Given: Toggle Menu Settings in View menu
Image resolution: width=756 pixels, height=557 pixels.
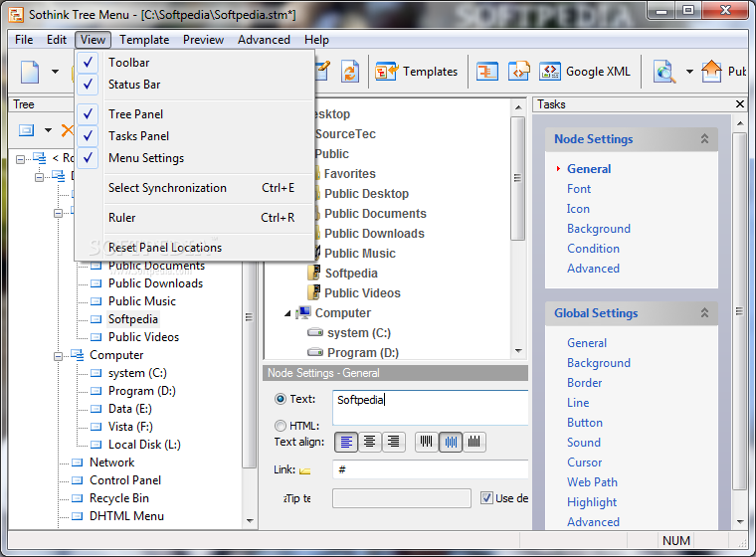Looking at the screenshot, I should point(195,158).
